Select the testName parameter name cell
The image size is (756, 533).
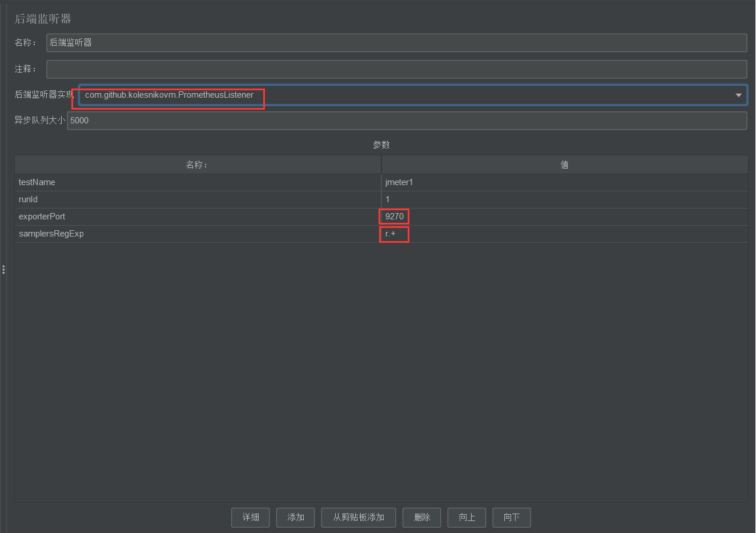[x=198, y=182]
